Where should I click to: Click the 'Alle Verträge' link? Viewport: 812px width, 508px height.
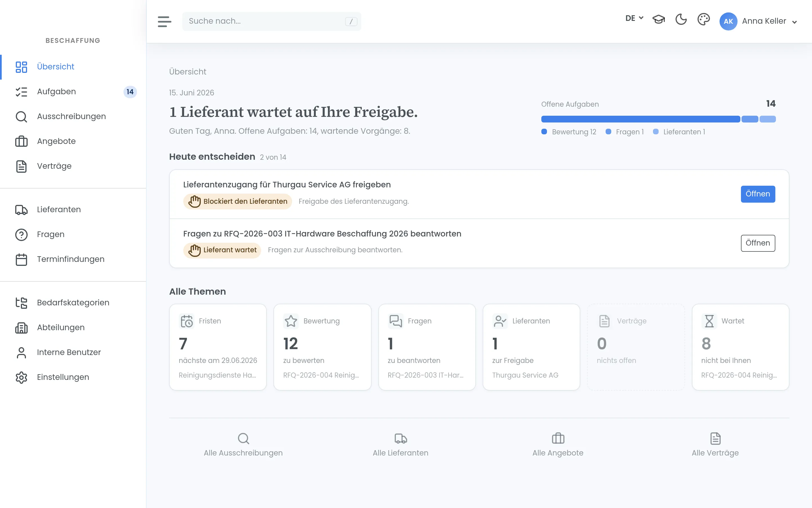[x=715, y=453]
